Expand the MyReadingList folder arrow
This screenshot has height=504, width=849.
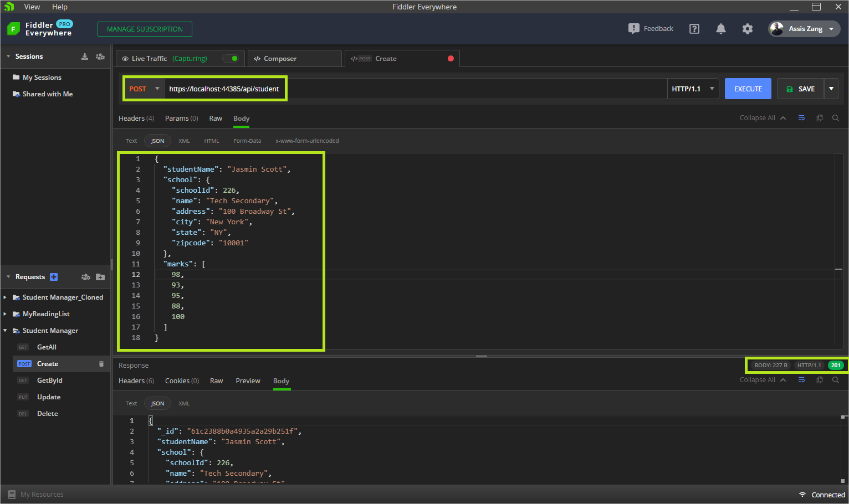click(5, 314)
